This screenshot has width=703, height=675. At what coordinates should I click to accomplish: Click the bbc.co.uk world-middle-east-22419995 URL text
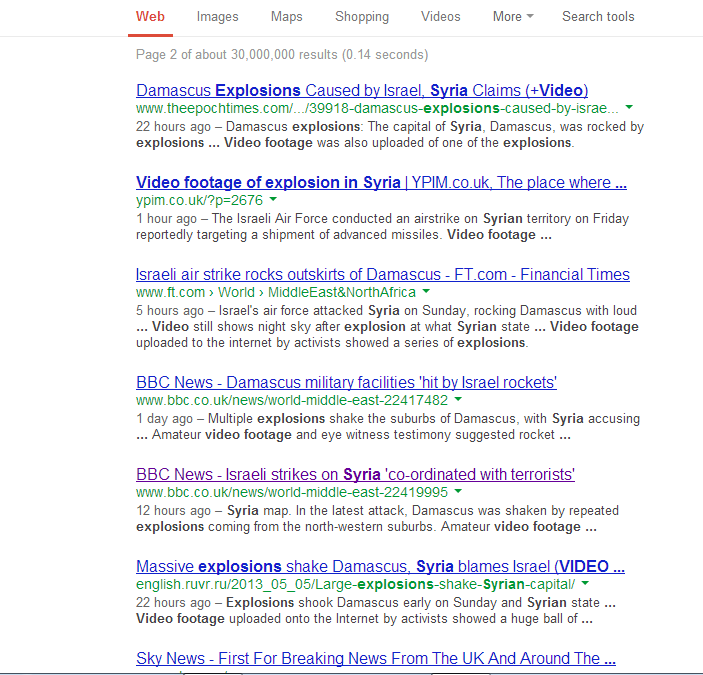tap(292, 493)
